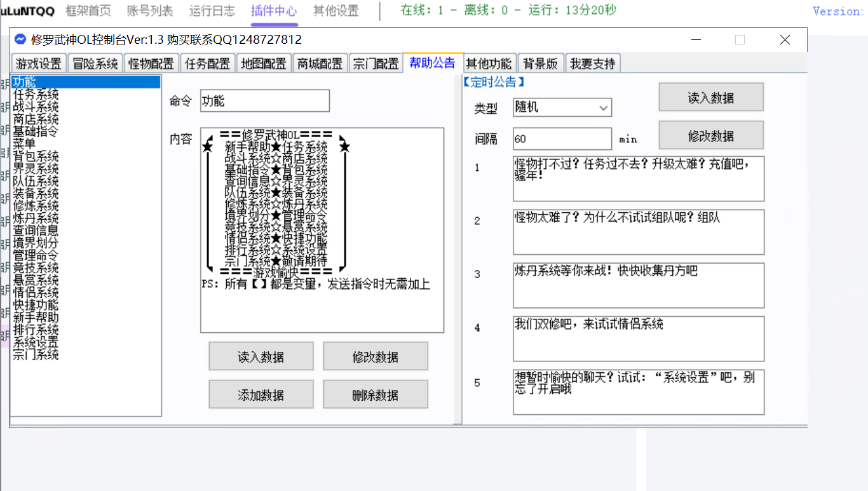
Task: Open 运行日志 in the top menu
Action: click(x=212, y=11)
